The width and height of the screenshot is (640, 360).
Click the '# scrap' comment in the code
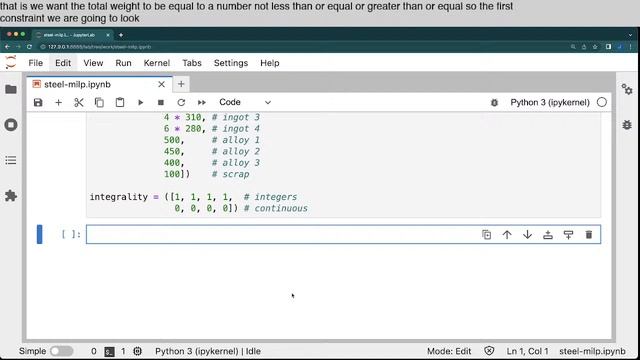(231, 174)
